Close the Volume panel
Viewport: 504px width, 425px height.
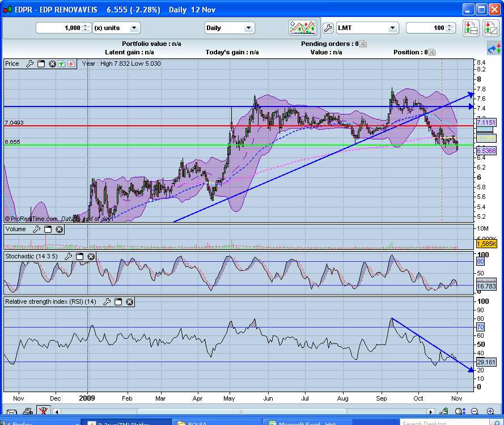tap(59, 229)
